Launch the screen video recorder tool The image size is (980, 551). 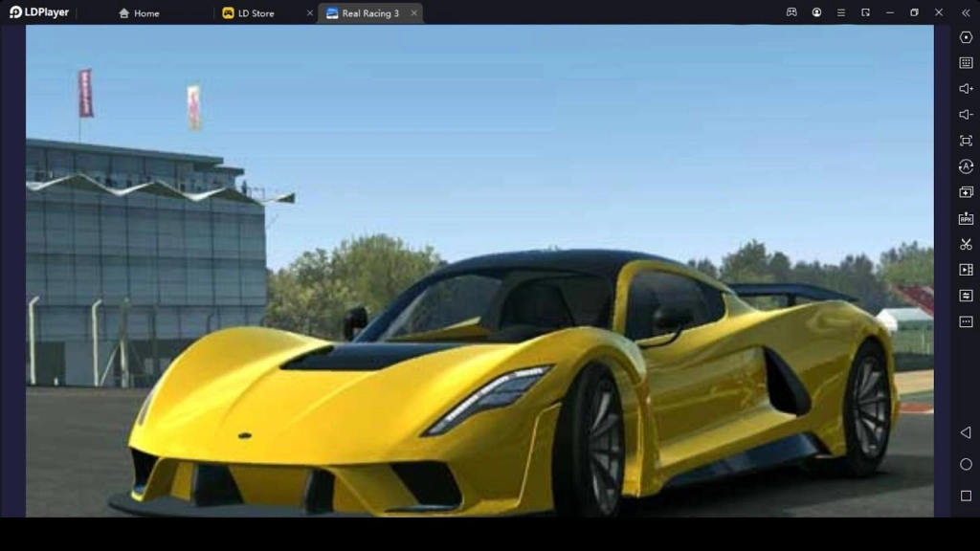[x=964, y=270]
